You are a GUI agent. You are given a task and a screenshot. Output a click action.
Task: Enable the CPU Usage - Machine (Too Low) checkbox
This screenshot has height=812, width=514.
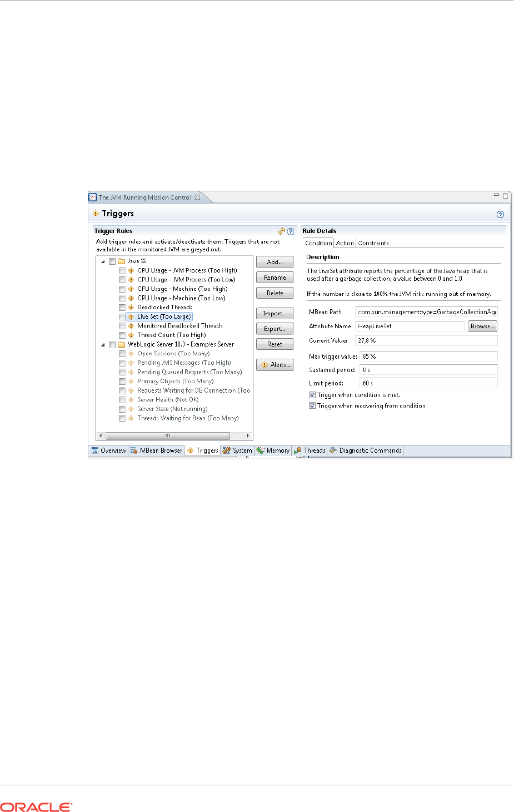click(x=122, y=298)
